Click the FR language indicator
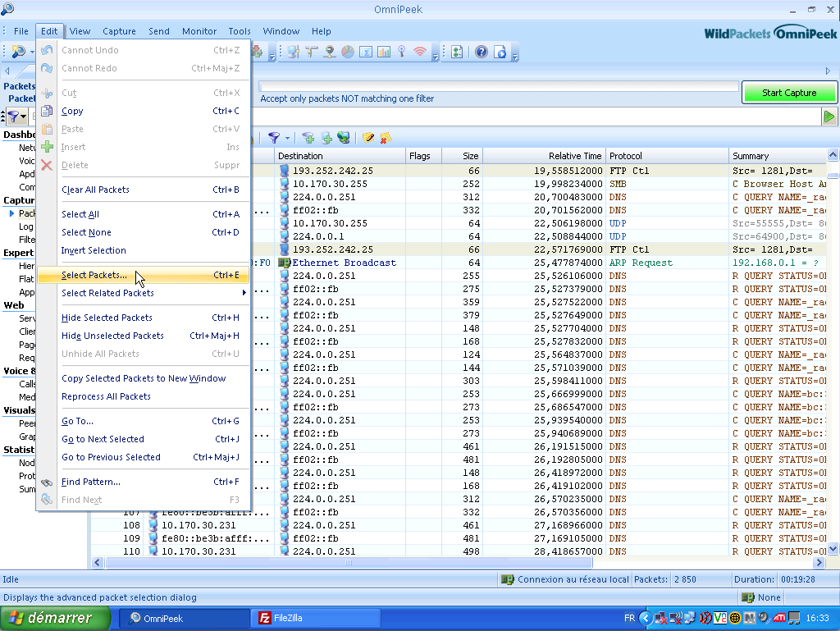The image size is (840, 631). (629, 618)
